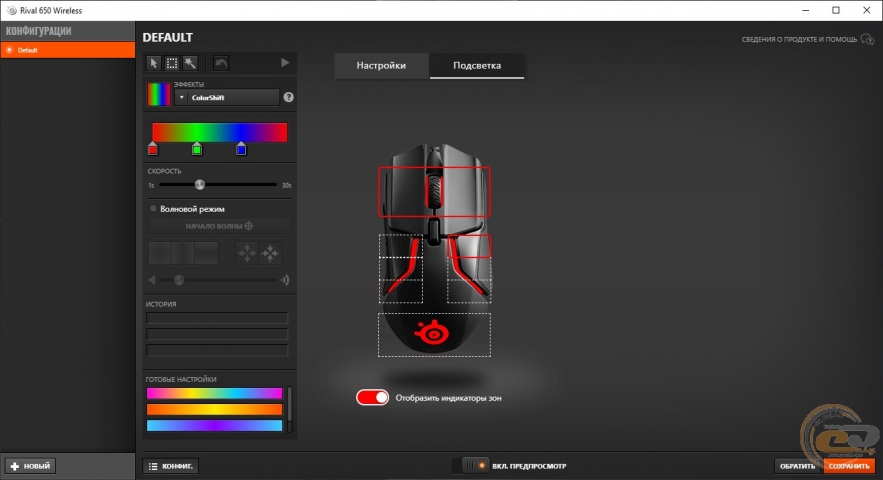Click the КОНФИГУРАЦИИ panel header
The height and width of the screenshot is (480, 883).
[39, 31]
